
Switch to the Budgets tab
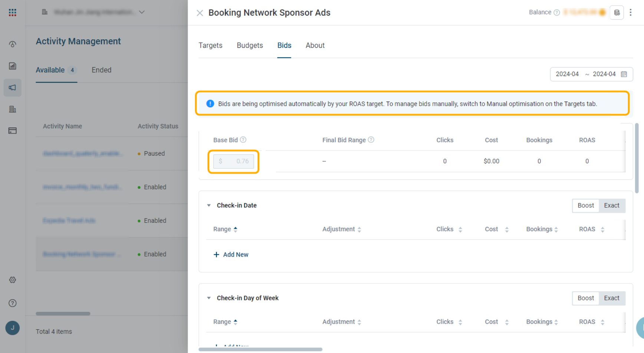tap(250, 45)
